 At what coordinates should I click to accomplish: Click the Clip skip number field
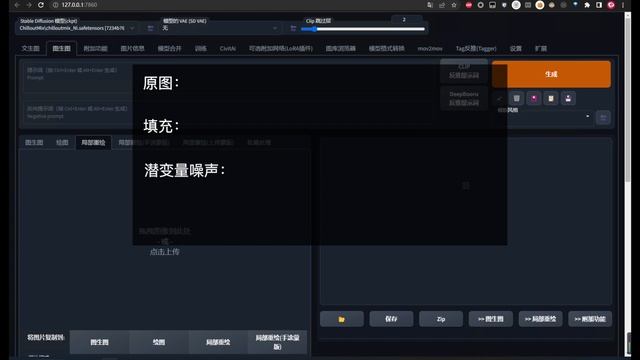point(406,20)
